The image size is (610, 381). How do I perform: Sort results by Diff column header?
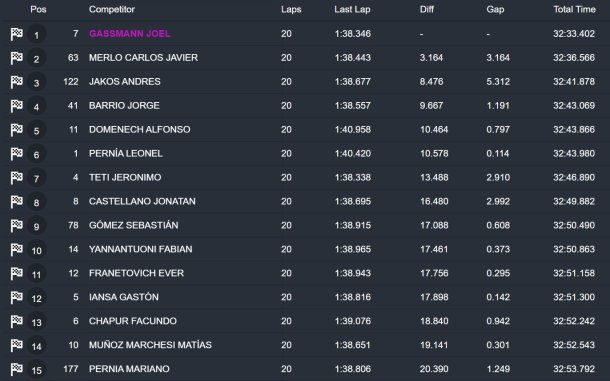pos(426,9)
